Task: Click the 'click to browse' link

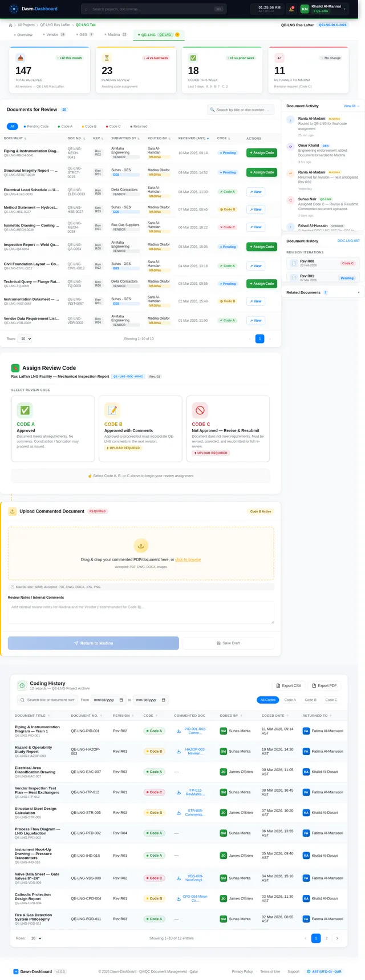Action: pyautogui.click(x=188, y=559)
